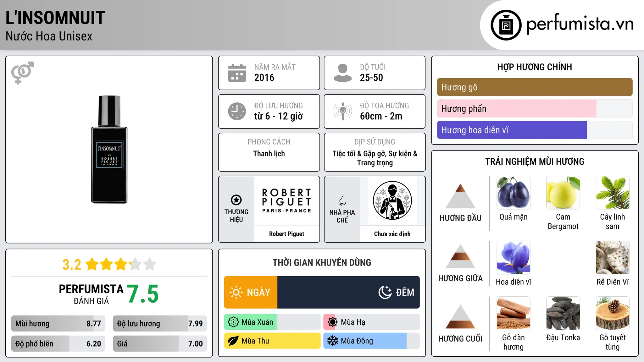Image resolution: width=644 pixels, height=362 pixels.
Task: Click the Mùa Xuân season bar
Action: [x=272, y=322]
